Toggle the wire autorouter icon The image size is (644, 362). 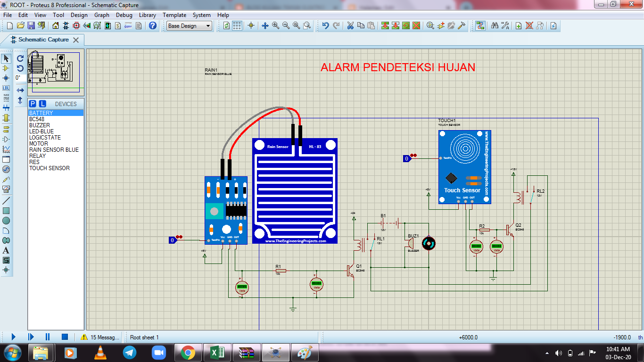(480, 25)
